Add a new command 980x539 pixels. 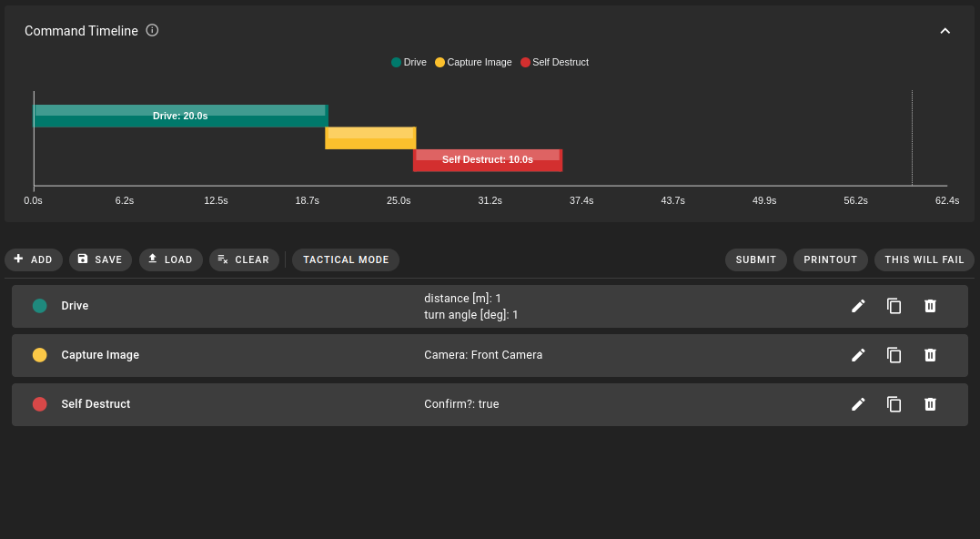[34, 259]
